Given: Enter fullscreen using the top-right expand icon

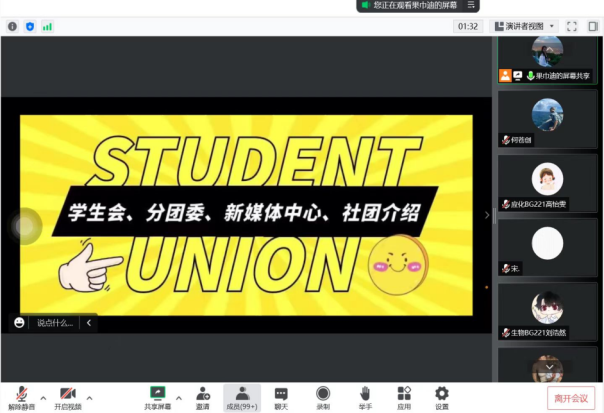Looking at the screenshot, I should click(572, 26).
